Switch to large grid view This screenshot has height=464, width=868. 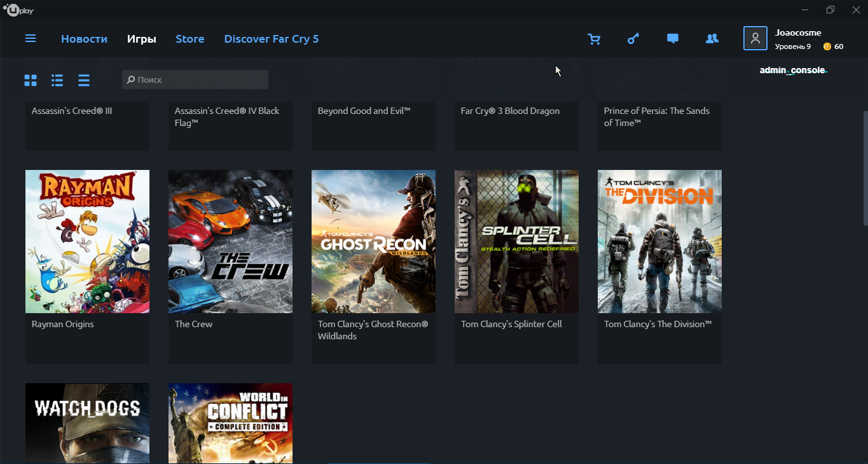[31, 80]
